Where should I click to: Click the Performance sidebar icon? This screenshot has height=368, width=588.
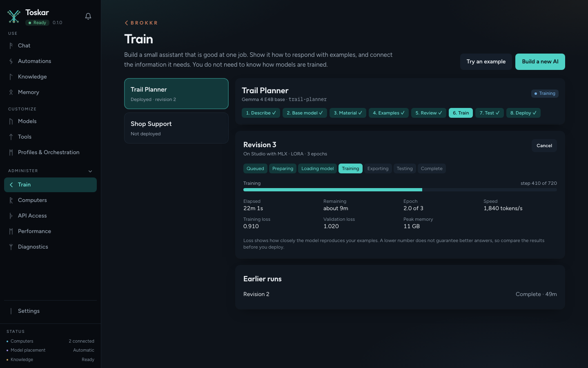(11, 231)
